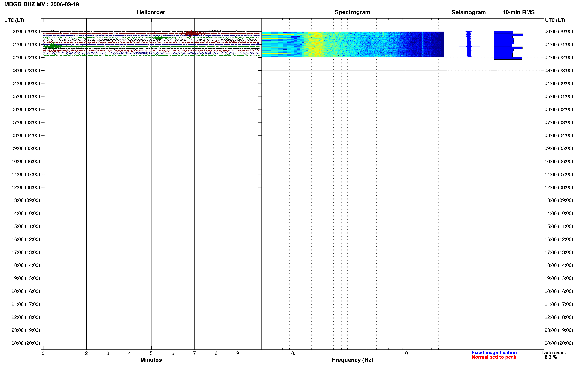Image resolution: width=588 pixels, height=368 pixels.
Task: Click the right UTC (LT) axis label
Action: click(x=555, y=20)
